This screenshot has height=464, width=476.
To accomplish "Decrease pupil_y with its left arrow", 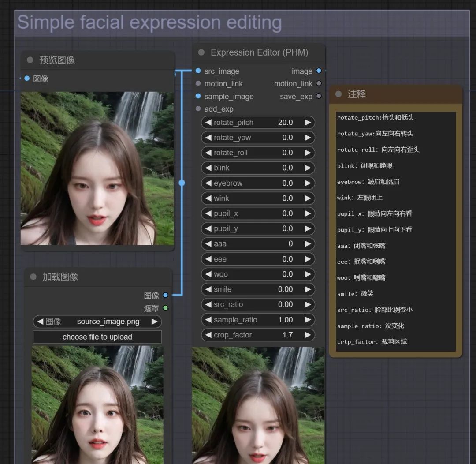I will tap(208, 228).
